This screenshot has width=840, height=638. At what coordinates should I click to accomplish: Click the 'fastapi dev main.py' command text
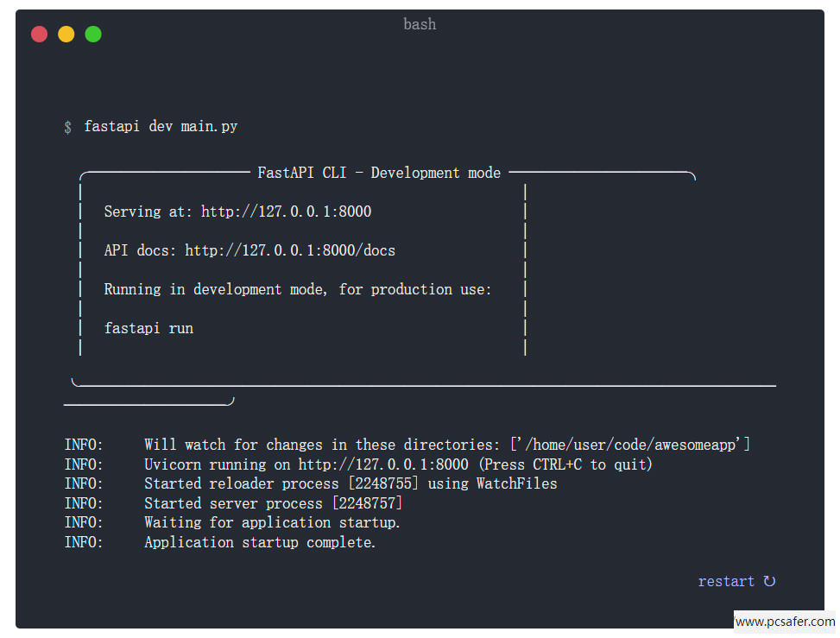pos(161,127)
